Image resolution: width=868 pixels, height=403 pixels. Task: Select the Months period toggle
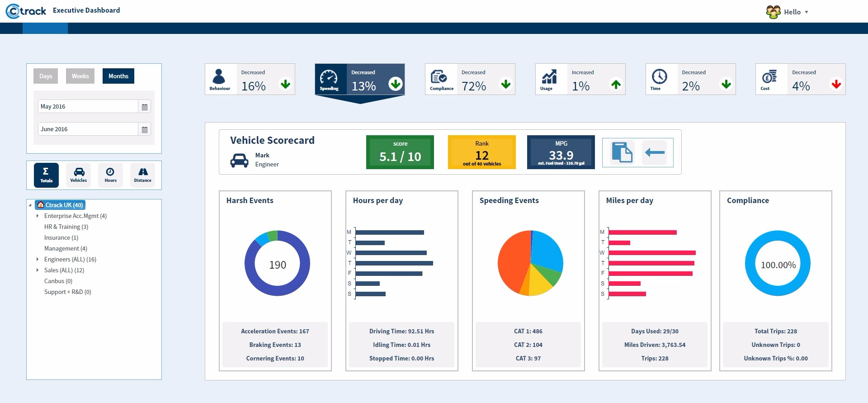click(x=118, y=76)
